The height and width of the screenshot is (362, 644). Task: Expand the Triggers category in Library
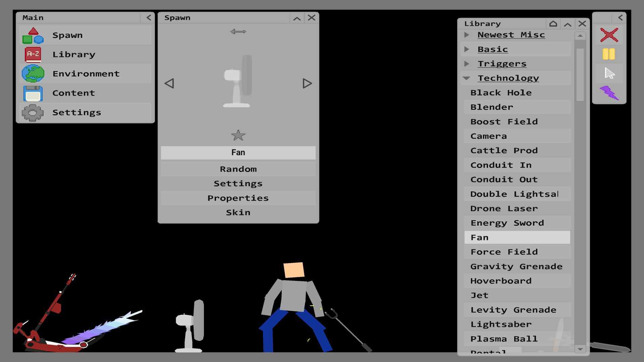click(467, 63)
